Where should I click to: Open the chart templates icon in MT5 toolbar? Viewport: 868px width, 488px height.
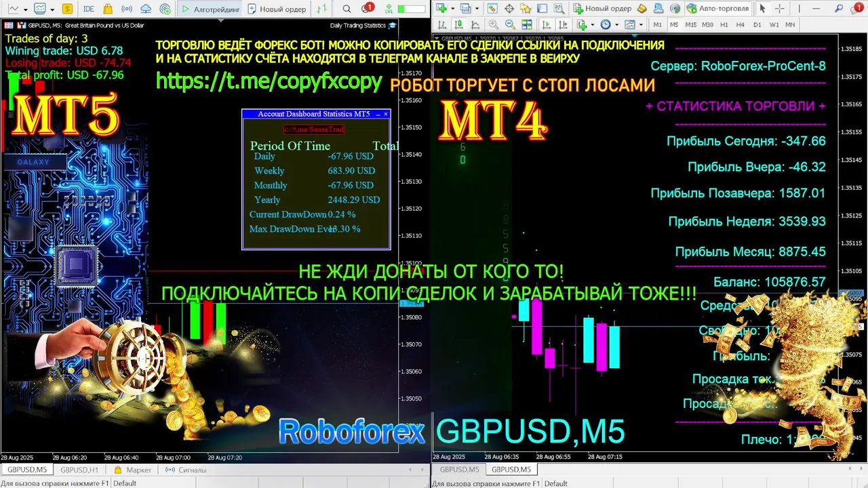(40, 9)
